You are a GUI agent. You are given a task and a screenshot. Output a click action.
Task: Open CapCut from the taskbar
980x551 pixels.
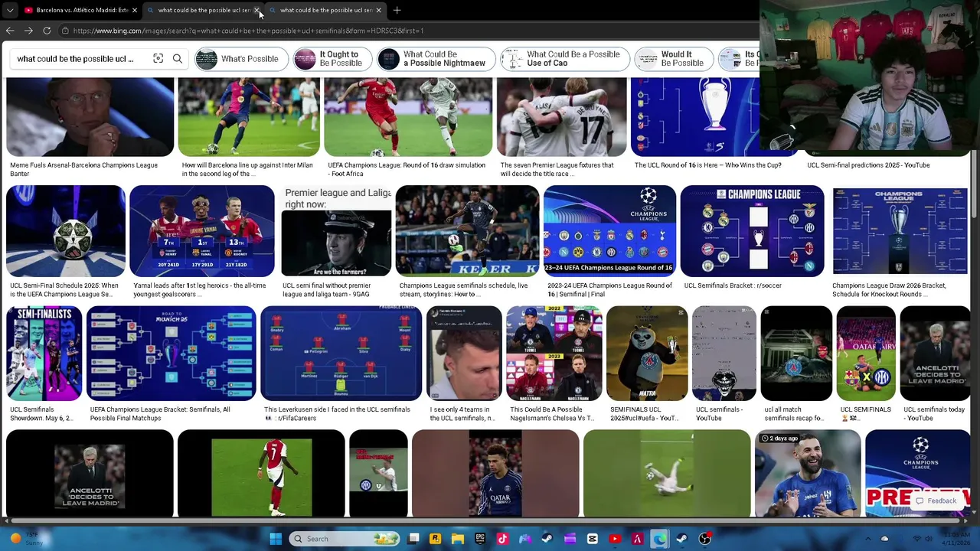click(x=592, y=539)
